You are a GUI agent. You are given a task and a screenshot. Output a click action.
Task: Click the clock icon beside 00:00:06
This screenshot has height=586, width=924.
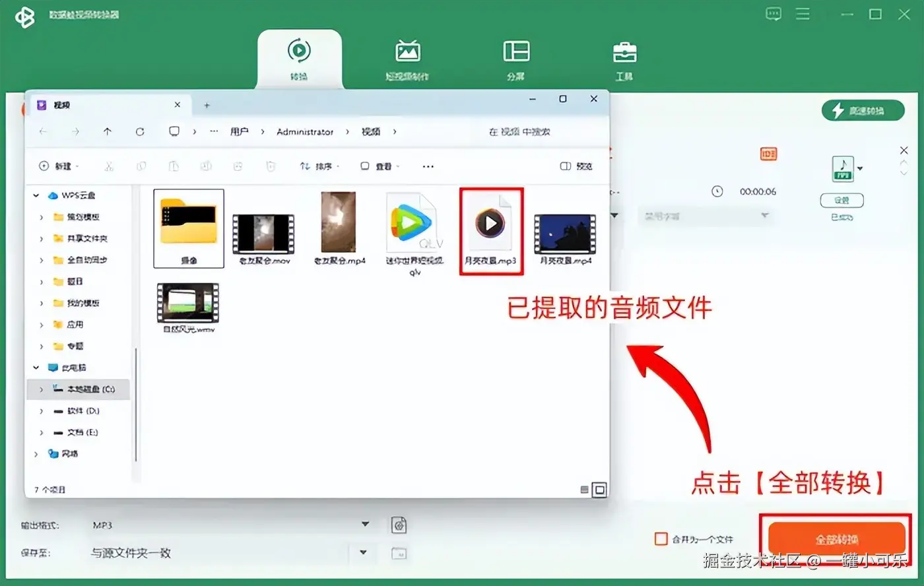click(717, 191)
